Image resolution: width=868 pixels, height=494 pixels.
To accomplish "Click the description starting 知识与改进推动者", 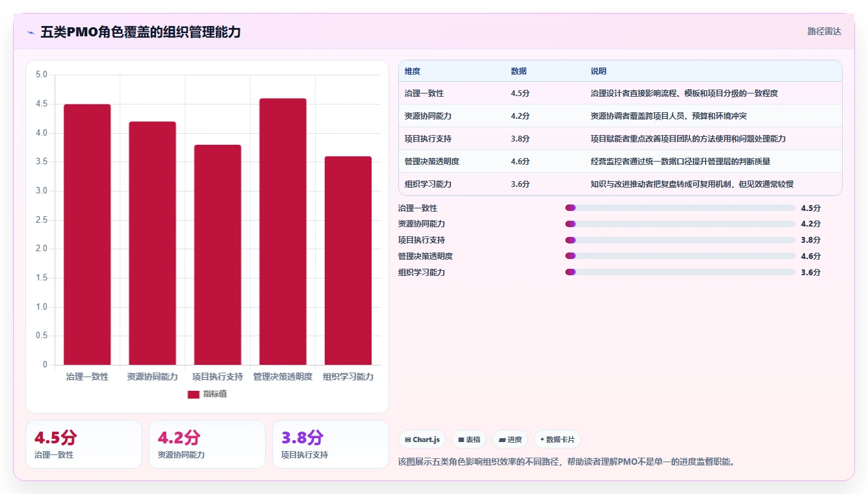I will pos(692,184).
